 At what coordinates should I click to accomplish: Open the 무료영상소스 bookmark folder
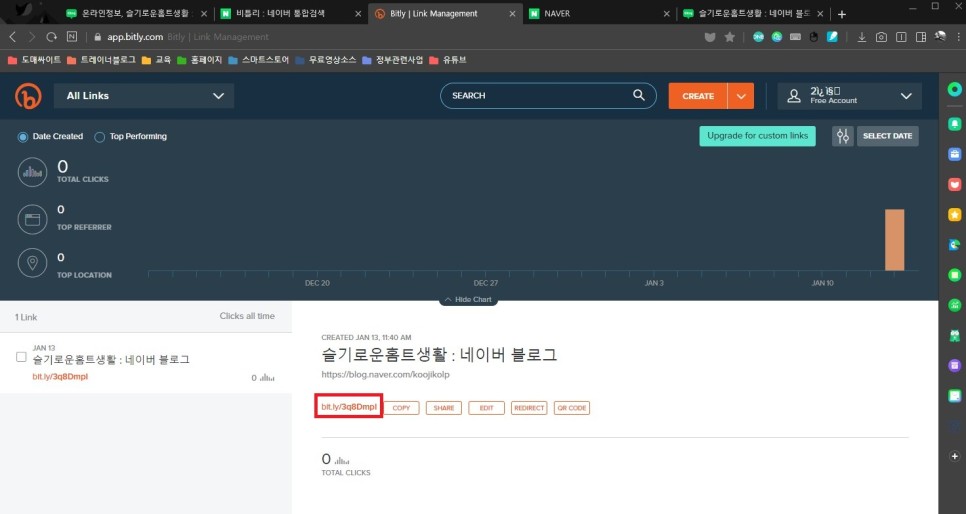(325, 60)
